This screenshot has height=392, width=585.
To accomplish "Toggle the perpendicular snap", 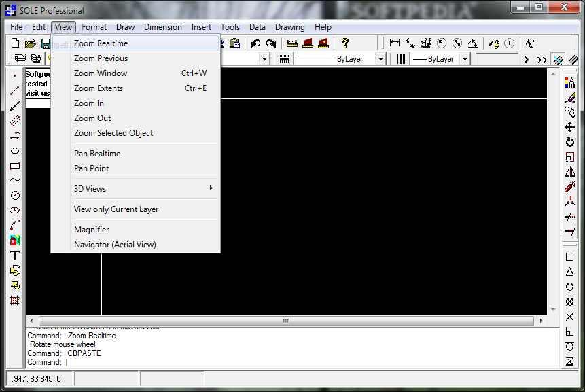I will (569, 332).
